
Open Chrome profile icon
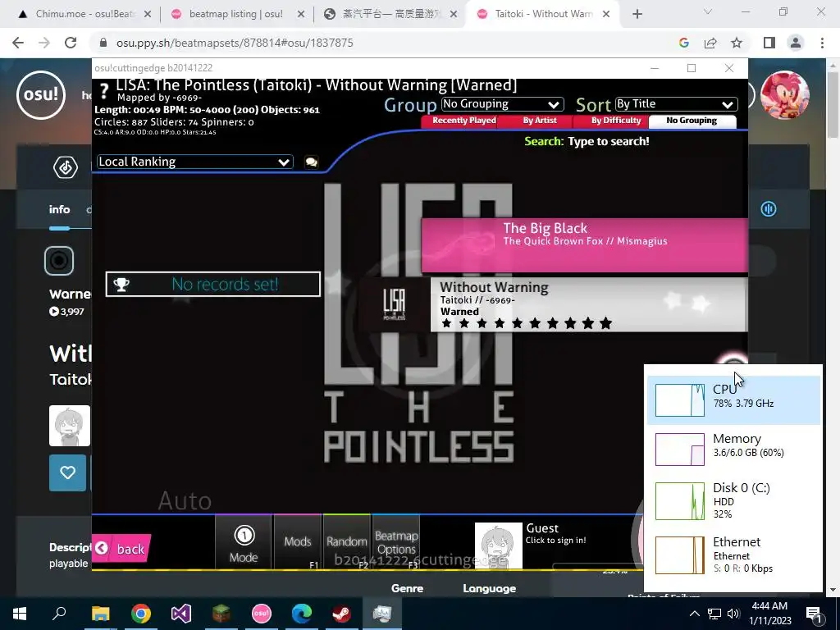pyautogui.click(x=796, y=43)
